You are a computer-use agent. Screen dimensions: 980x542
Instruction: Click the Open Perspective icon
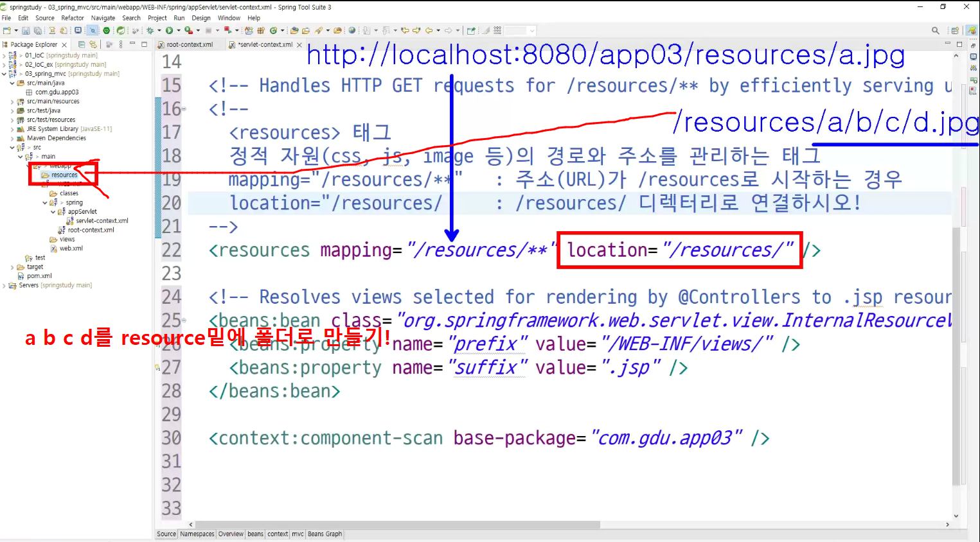[955, 30]
